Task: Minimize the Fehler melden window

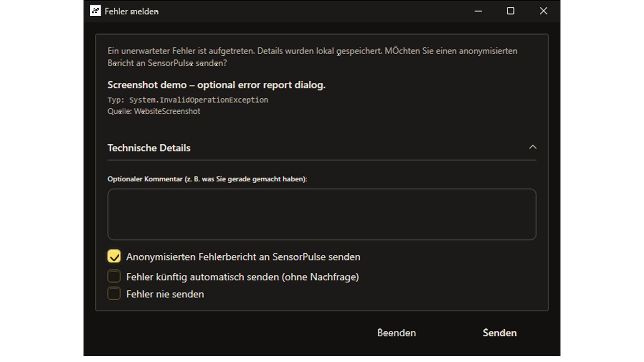Action: (478, 11)
